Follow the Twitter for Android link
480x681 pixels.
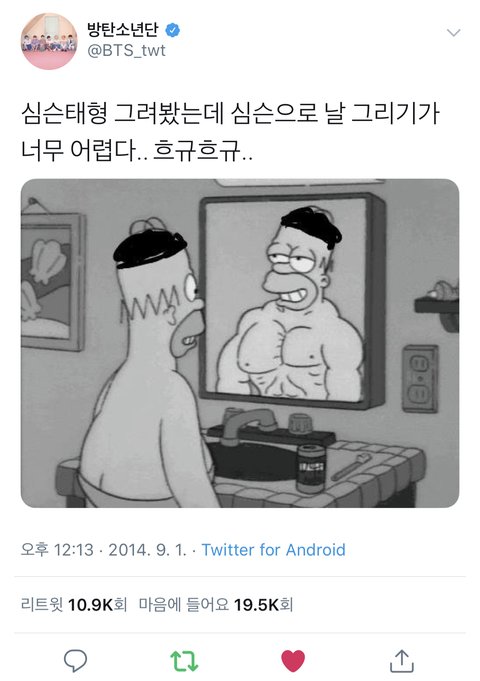(274, 550)
